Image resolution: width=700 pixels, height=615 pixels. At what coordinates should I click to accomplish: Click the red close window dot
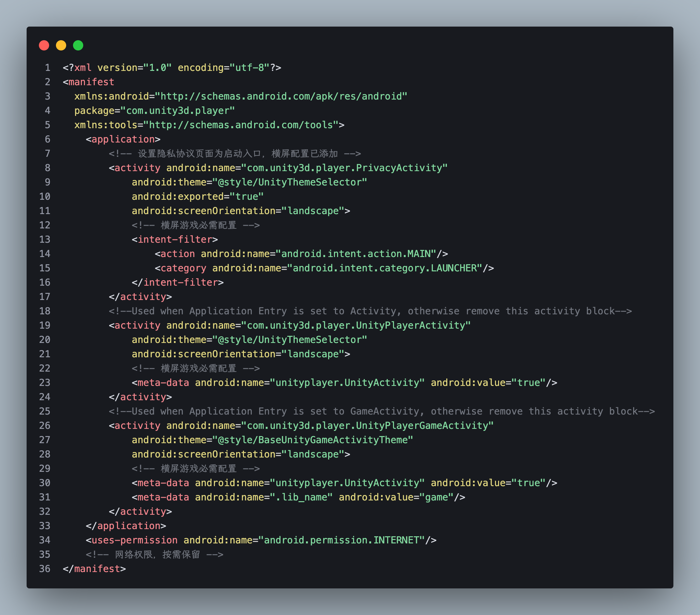(x=44, y=45)
